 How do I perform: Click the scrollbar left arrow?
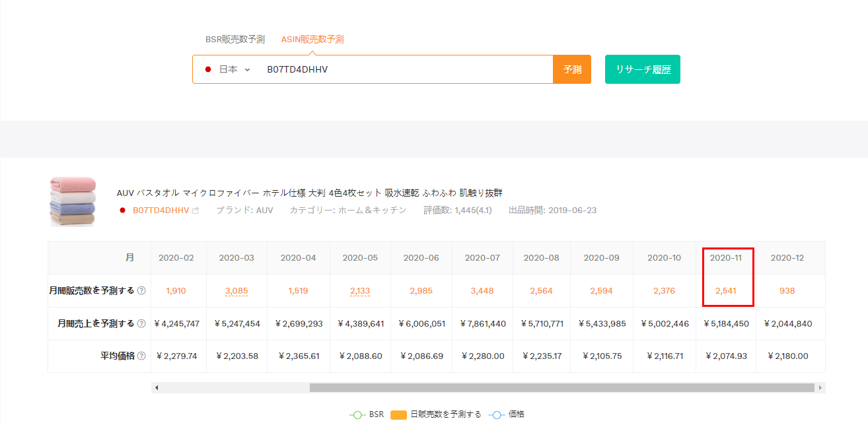(157, 388)
